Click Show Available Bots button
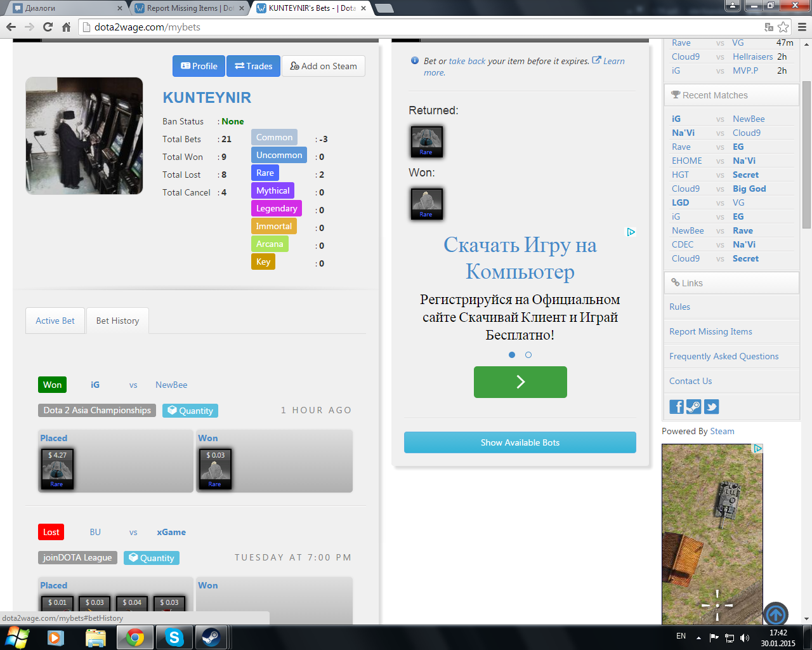The height and width of the screenshot is (650, 812). pos(520,442)
